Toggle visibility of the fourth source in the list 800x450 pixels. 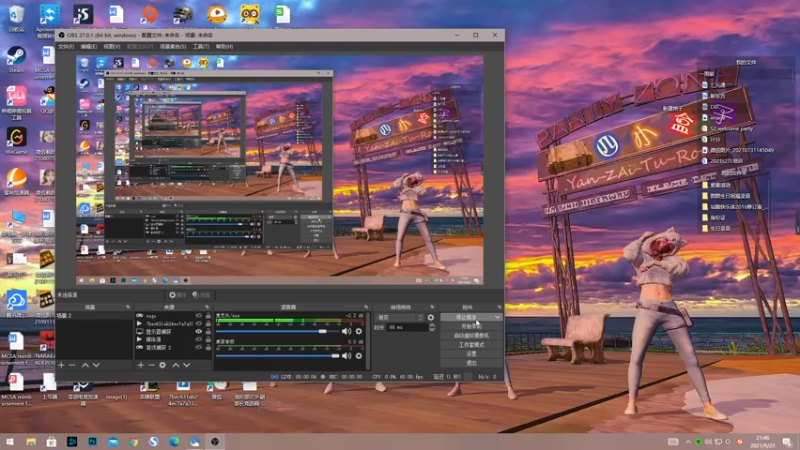(x=198, y=339)
